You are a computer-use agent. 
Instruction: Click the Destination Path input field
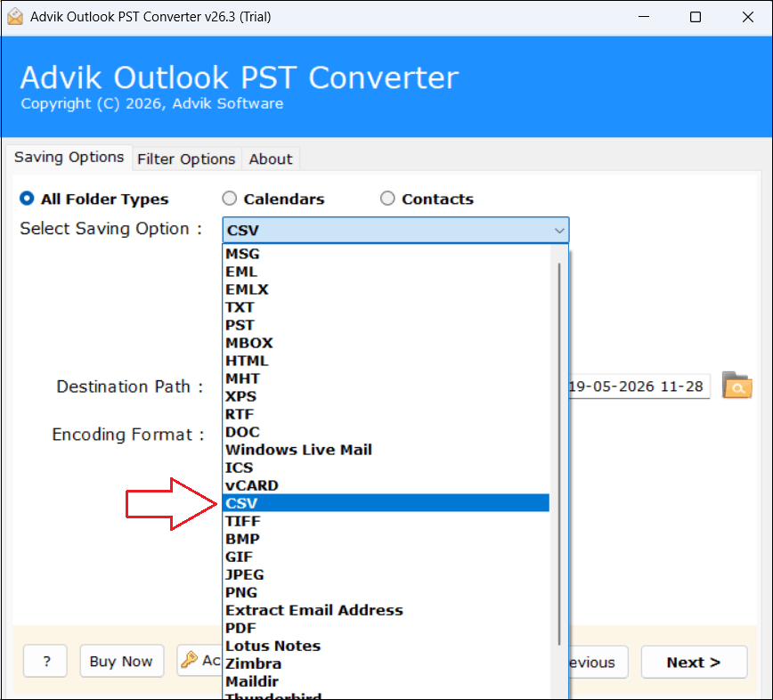coord(639,386)
